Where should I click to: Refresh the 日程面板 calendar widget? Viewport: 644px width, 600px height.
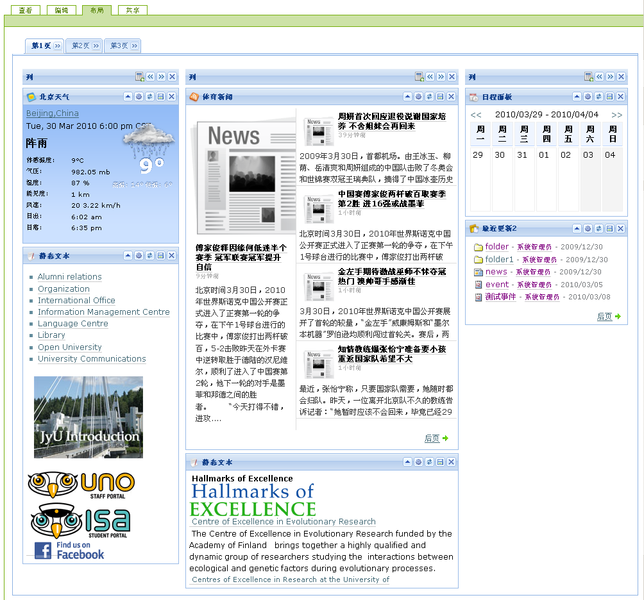pos(599,97)
